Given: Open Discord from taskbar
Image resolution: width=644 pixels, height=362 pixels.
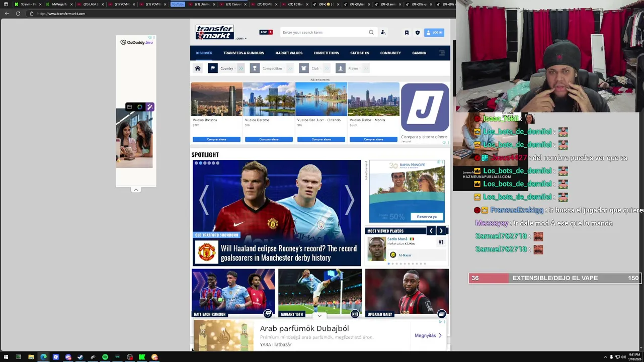Looking at the screenshot, I should click(68, 357).
